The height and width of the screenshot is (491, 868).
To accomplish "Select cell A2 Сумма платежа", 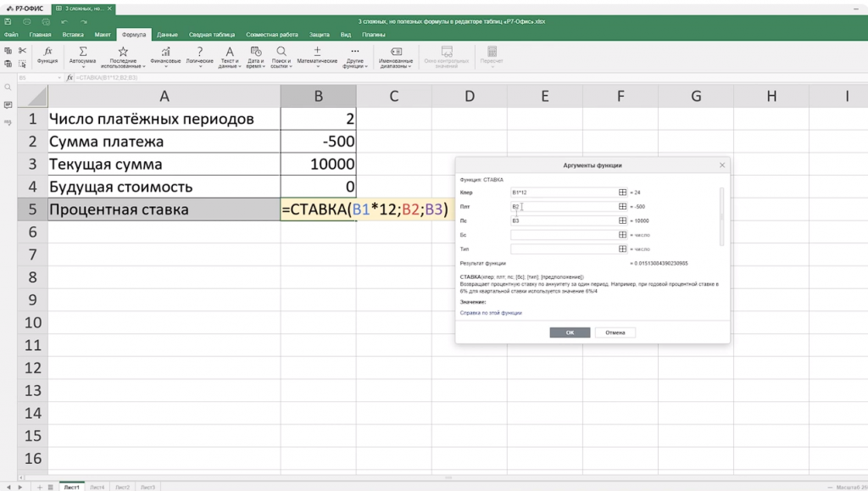I will tap(164, 141).
